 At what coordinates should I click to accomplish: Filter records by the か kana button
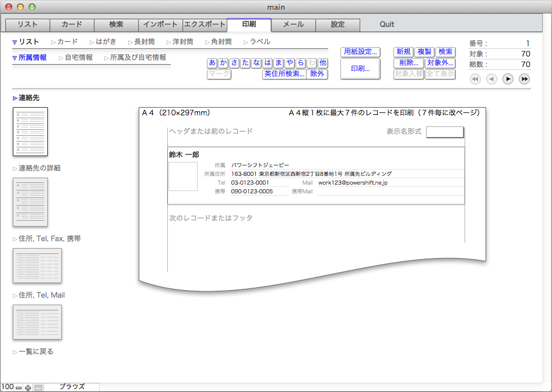(223, 63)
